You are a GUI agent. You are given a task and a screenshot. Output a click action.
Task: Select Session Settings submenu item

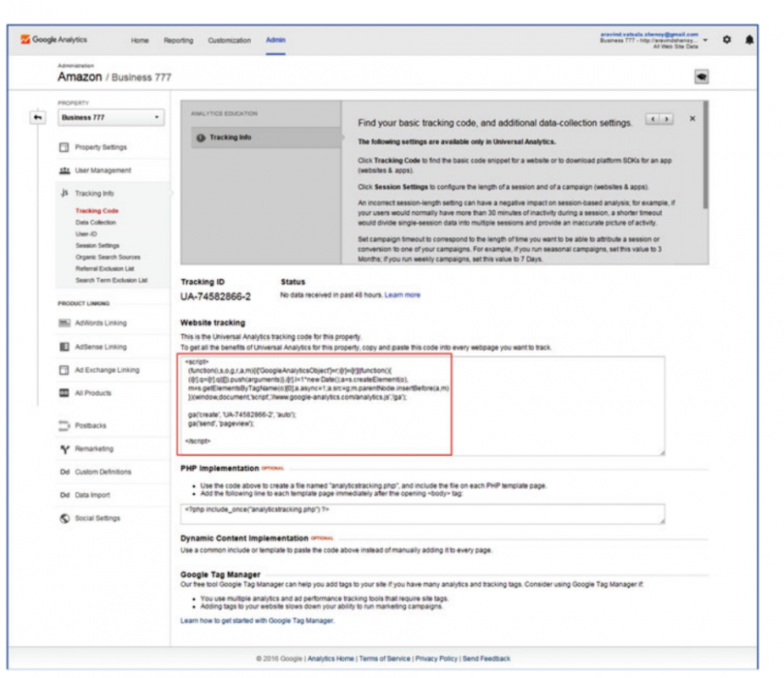coord(97,246)
